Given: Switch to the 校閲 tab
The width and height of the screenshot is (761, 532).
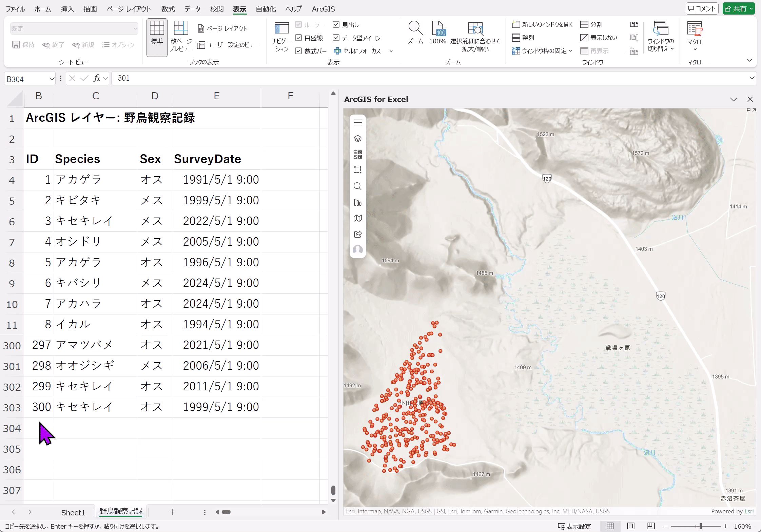Looking at the screenshot, I should [x=217, y=9].
